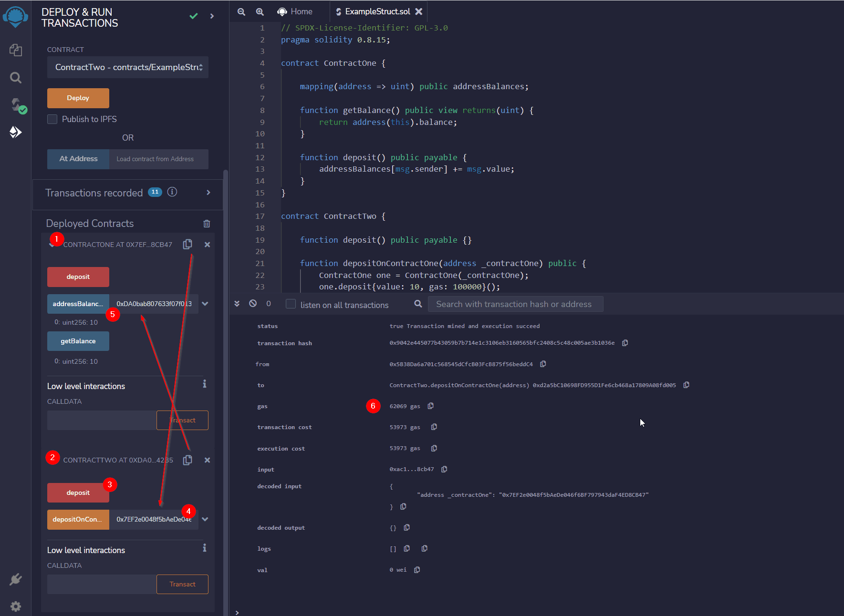844x616 pixels.
Task: Toggle Publish to IPFS checkbox
Action: pyautogui.click(x=52, y=119)
